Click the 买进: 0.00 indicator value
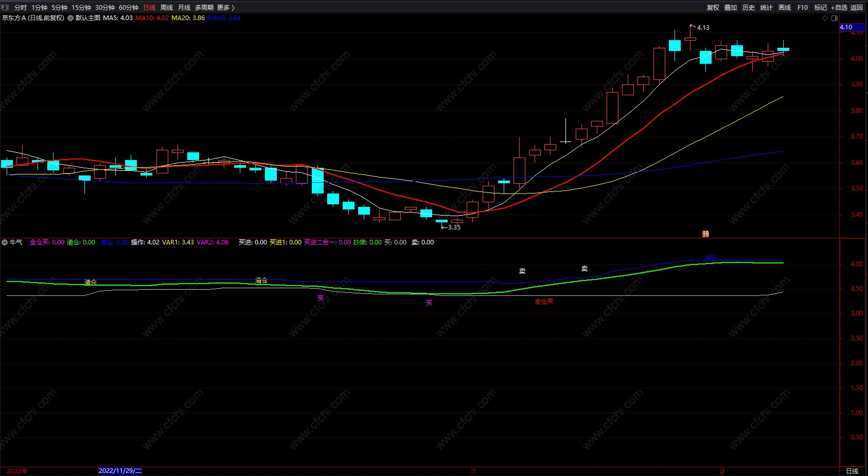 pos(253,242)
